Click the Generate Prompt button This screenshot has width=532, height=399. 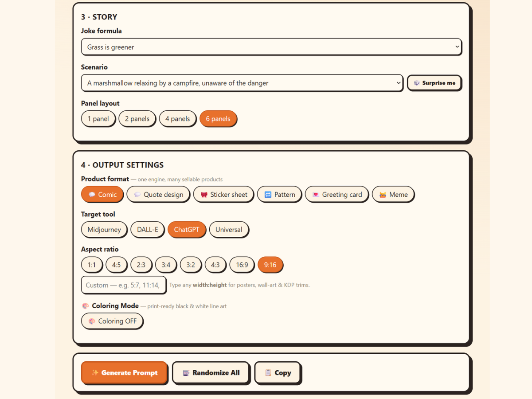[x=124, y=373]
